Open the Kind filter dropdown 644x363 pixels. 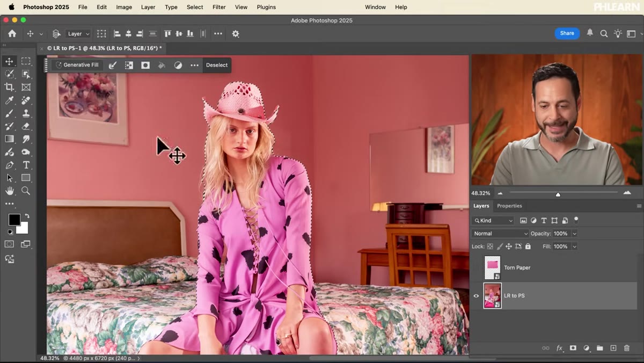tap(493, 221)
